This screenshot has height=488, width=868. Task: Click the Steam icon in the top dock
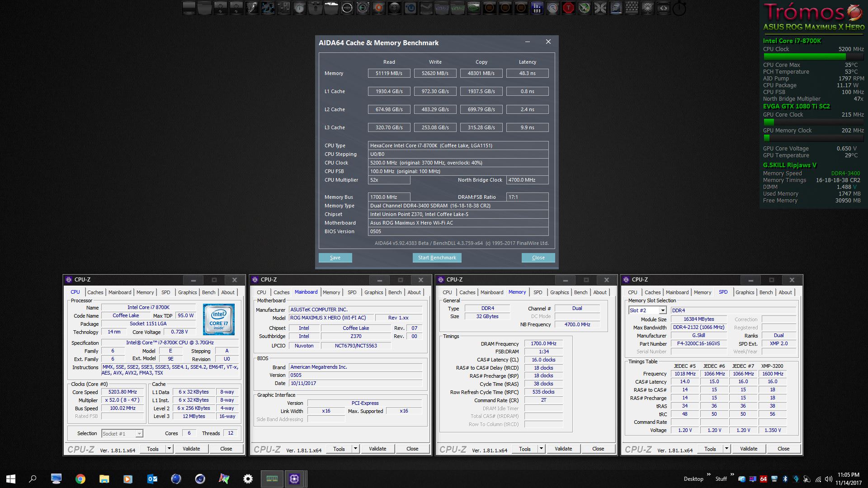[426, 8]
